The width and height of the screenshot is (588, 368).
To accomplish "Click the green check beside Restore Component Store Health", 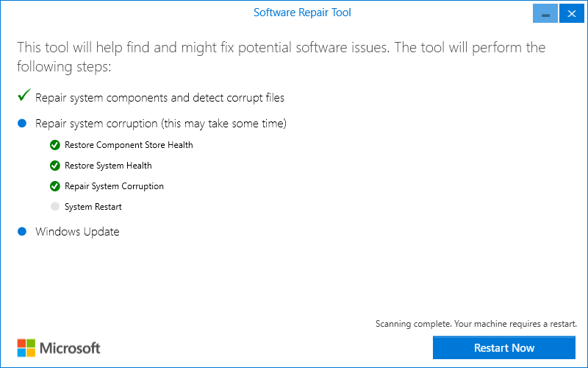I will click(54, 145).
